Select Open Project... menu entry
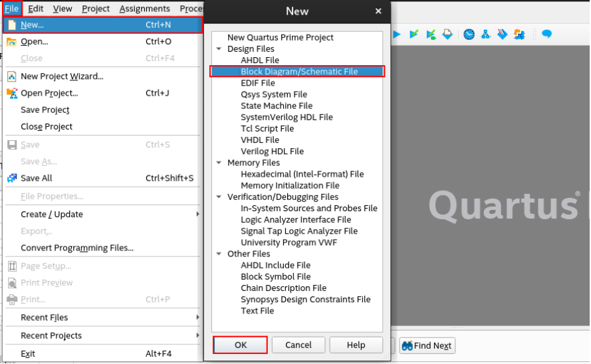Screen dimensions: 591x364 [x=102, y=93]
